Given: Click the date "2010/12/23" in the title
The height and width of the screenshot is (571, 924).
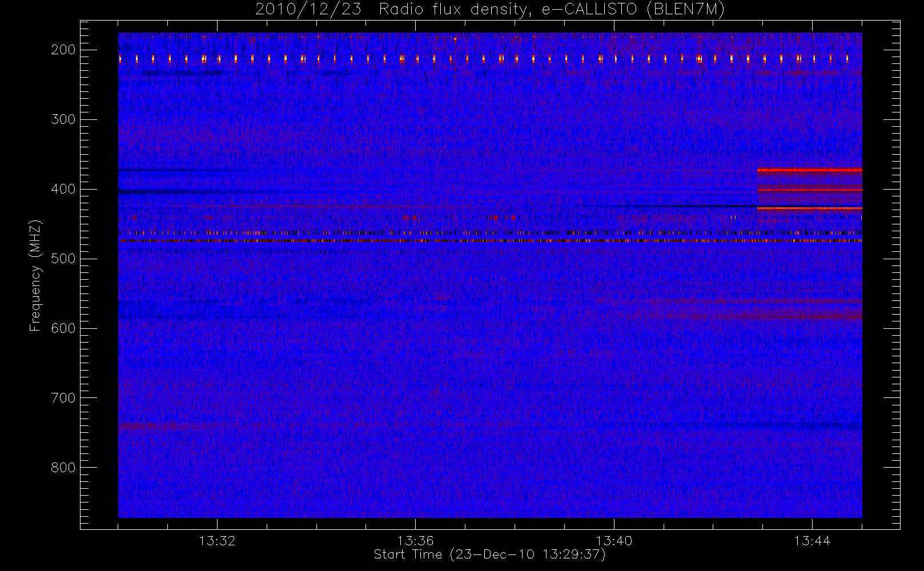Looking at the screenshot, I should coord(308,10).
